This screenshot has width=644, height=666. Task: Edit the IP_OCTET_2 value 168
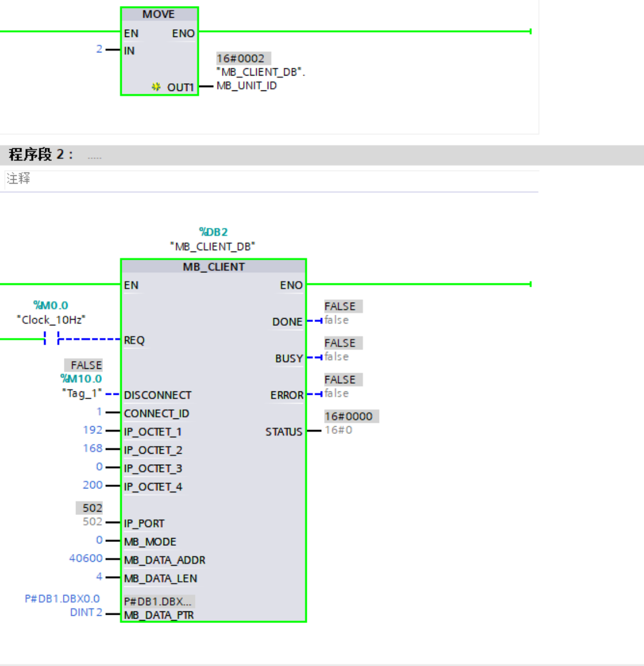point(93,448)
